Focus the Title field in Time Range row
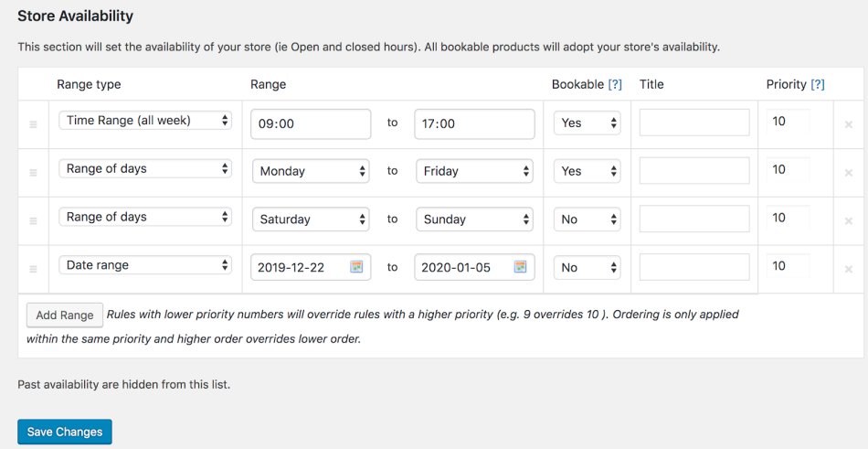The width and height of the screenshot is (868, 449). pyautogui.click(x=694, y=123)
